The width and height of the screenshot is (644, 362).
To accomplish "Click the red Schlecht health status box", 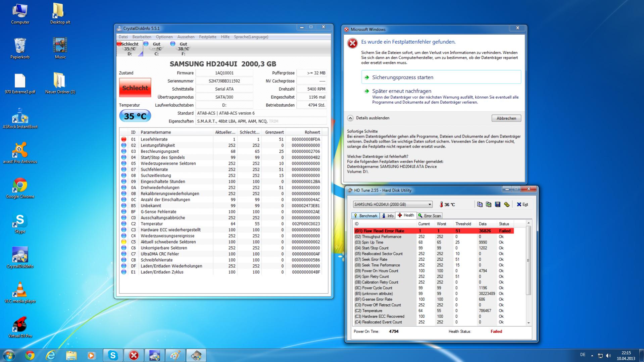I will tap(135, 88).
